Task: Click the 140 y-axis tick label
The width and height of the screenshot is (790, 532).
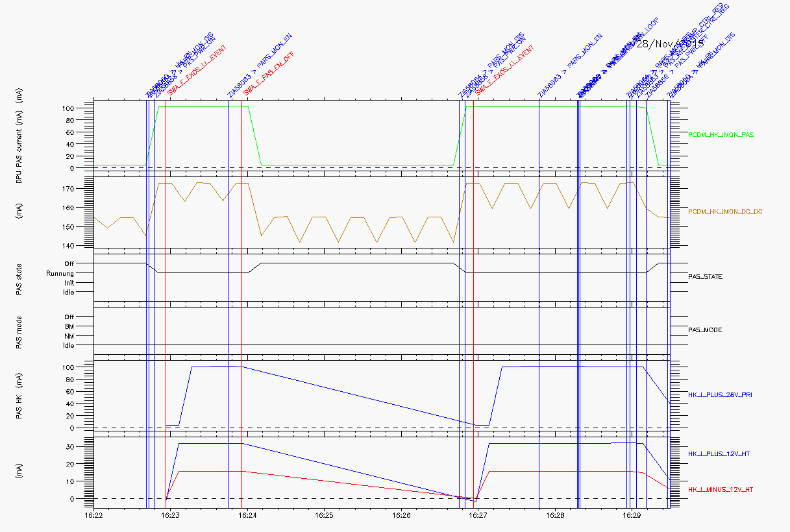Action: click(x=68, y=246)
